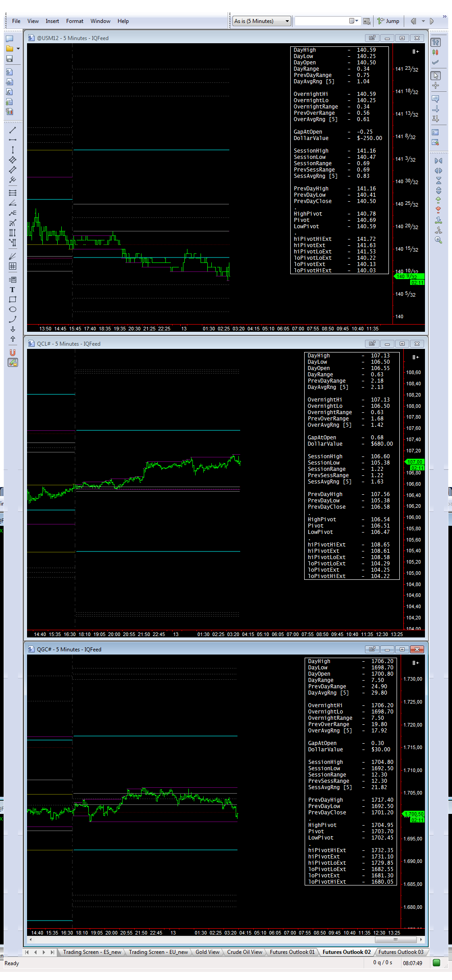This screenshot has height=980, width=452.
Task: Click the empty date input field
Action: pyautogui.click(x=322, y=21)
